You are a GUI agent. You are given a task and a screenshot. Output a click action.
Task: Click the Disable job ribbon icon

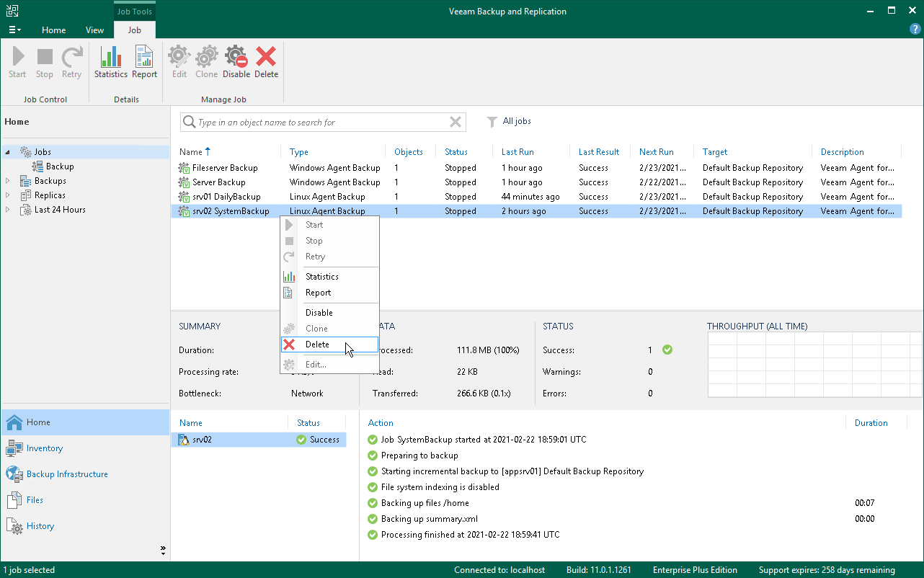236,62
